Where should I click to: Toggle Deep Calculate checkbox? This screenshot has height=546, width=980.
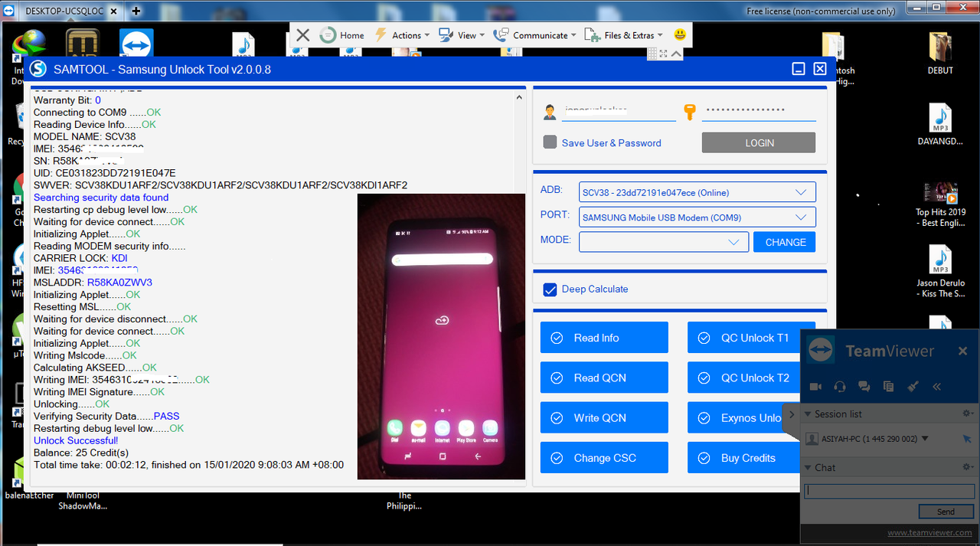tap(550, 289)
